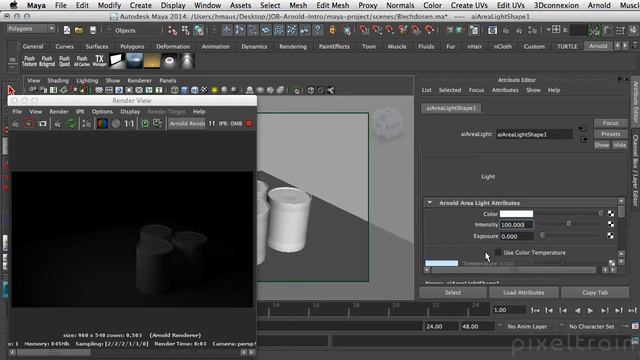Click the mesh light ring shelf icon
640x360 pixels.
coord(169,61)
